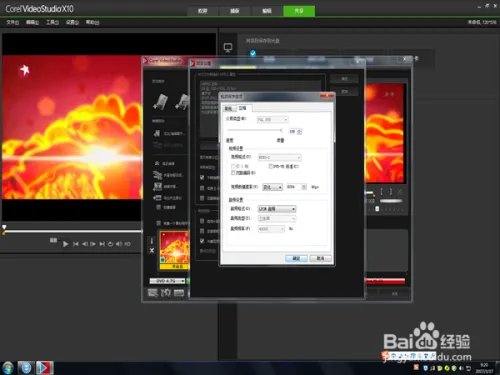Viewport: 500px width, 375px height.
Task: Expand the DVD 4.7G disc size dropdown
Action: click(x=167, y=281)
